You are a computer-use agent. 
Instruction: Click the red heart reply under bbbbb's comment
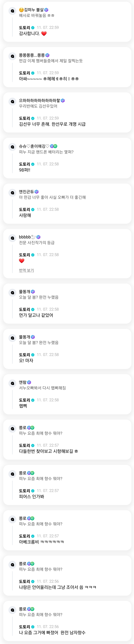coord(22,261)
